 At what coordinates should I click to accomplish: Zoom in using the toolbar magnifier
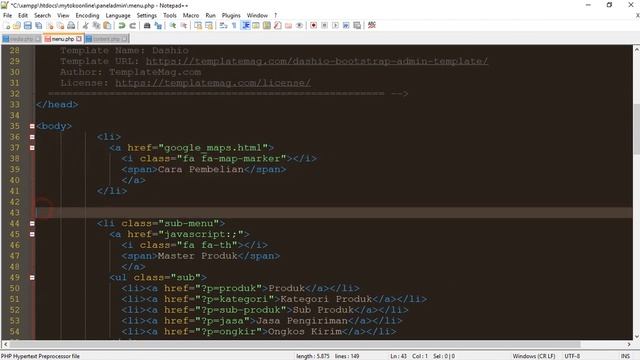click(173, 25)
